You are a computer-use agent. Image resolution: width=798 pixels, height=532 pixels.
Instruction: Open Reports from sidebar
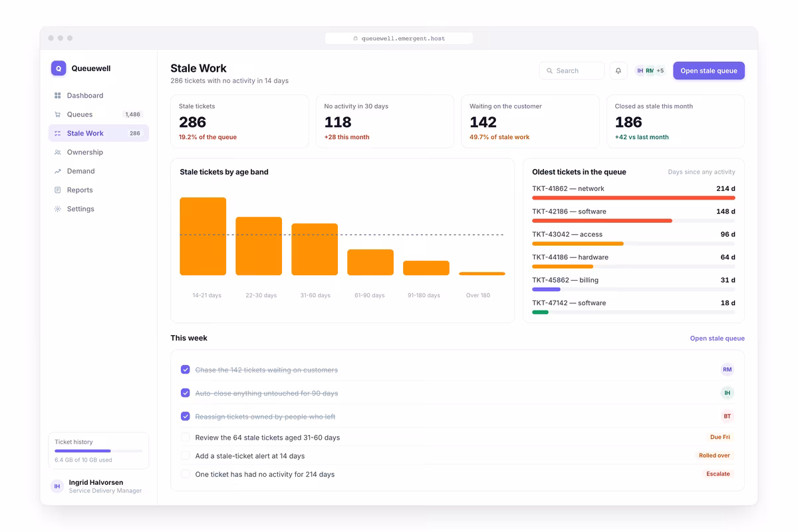pos(98,190)
